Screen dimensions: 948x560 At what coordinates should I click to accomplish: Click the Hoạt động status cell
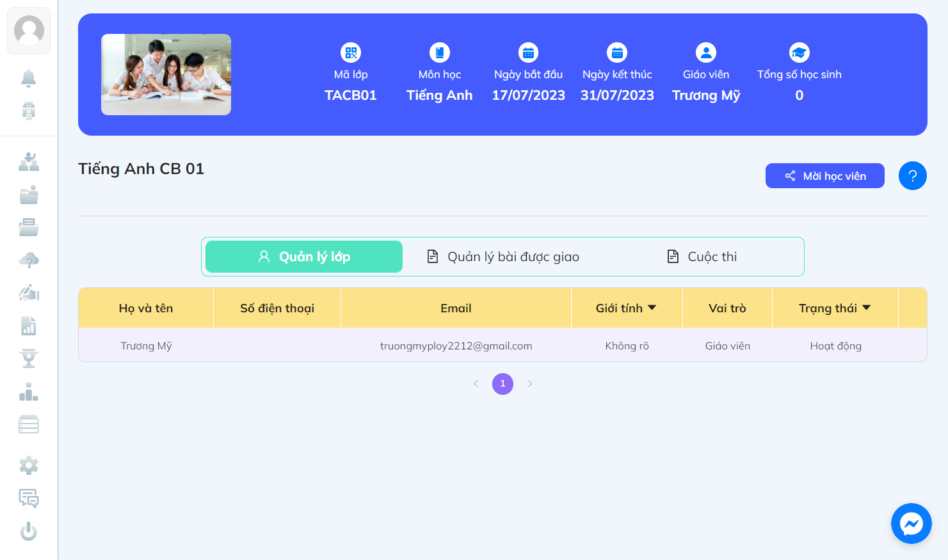pos(836,346)
